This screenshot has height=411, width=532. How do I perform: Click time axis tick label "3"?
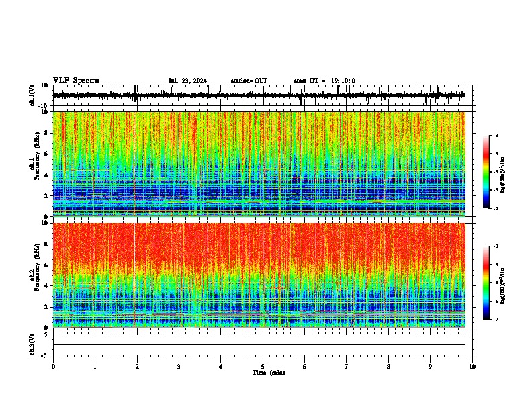pos(179,367)
